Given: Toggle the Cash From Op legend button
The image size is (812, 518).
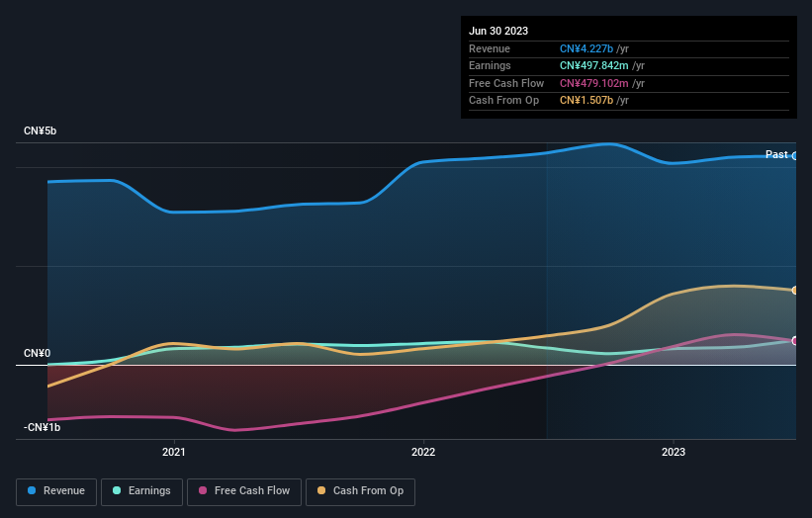Looking at the screenshot, I should pyautogui.click(x=360, y=491).
